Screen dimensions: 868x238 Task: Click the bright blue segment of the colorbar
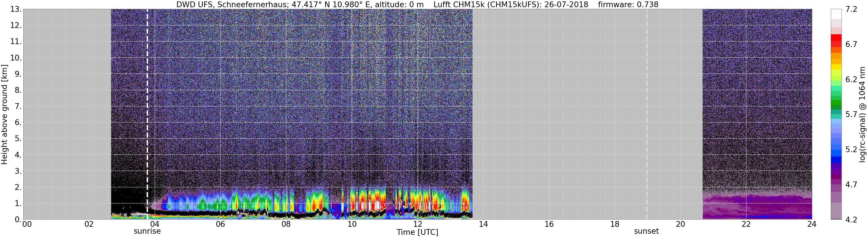click(836, 153)
